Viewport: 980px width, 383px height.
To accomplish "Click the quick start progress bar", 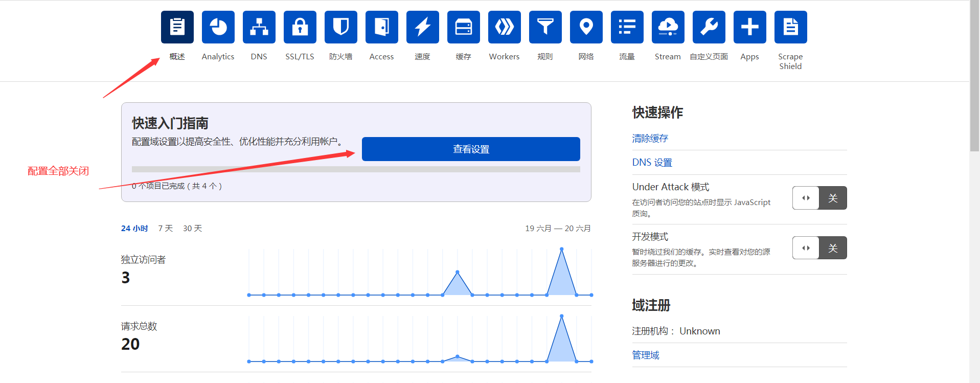I will point(356,169).
